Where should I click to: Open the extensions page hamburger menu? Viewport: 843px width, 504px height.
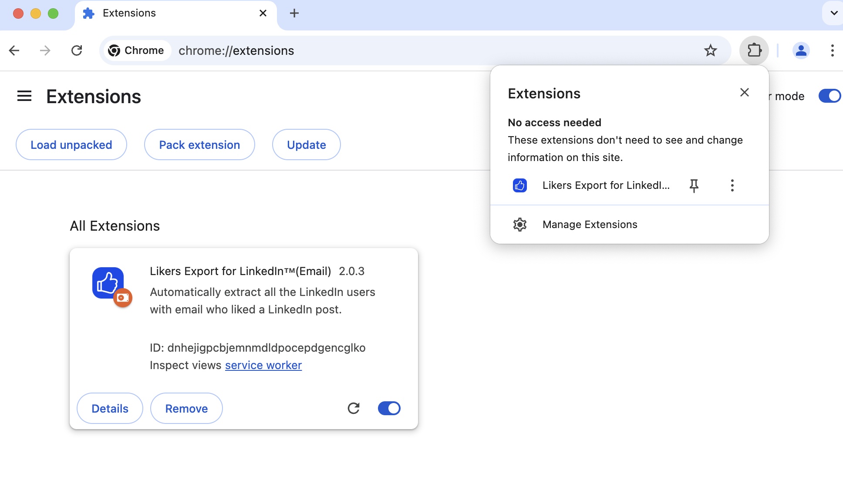[24, 96]
